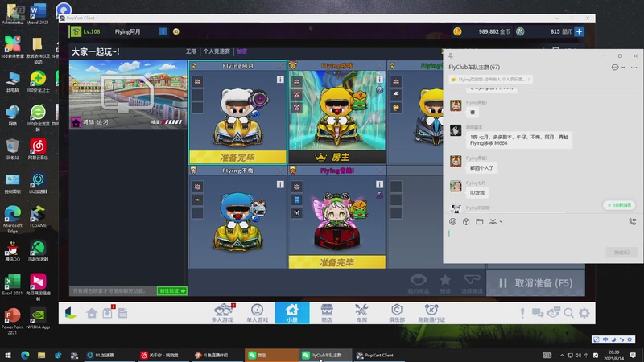Click the cube favorites icon in WeChat

(x=466, y=222)
